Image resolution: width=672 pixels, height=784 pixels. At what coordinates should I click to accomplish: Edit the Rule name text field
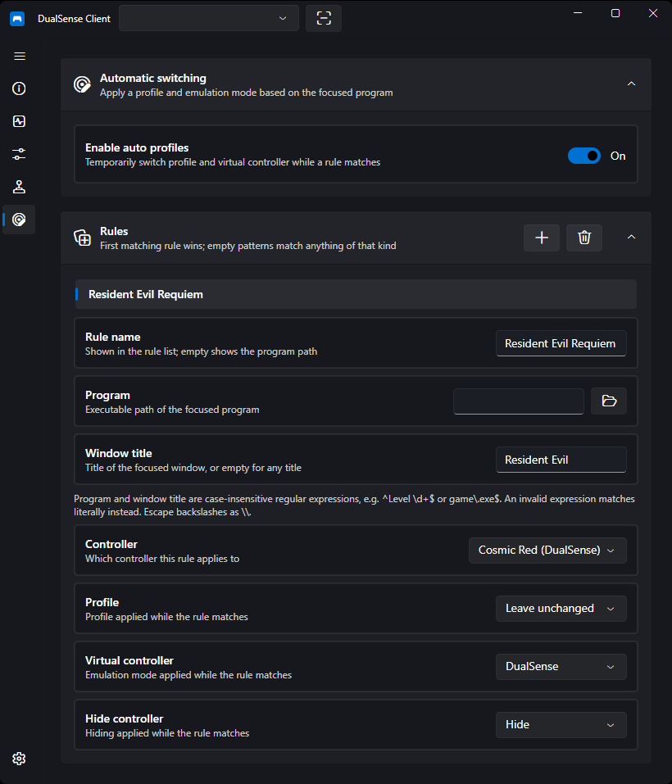point(561,343)
